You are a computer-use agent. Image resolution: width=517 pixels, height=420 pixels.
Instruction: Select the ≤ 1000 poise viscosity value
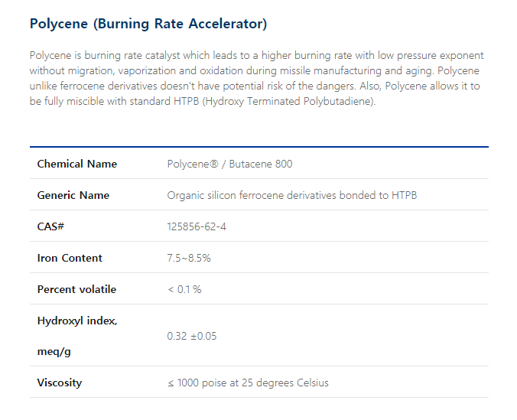(x=248, y=383)
